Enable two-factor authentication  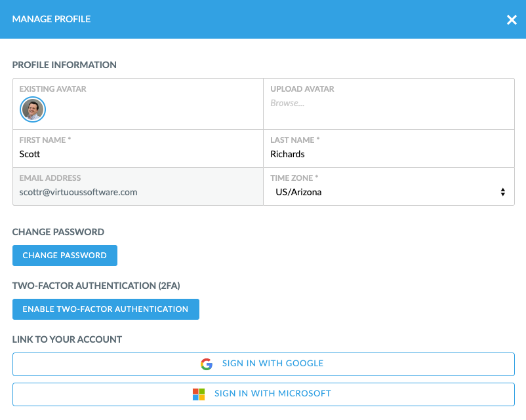coord(106,309)
